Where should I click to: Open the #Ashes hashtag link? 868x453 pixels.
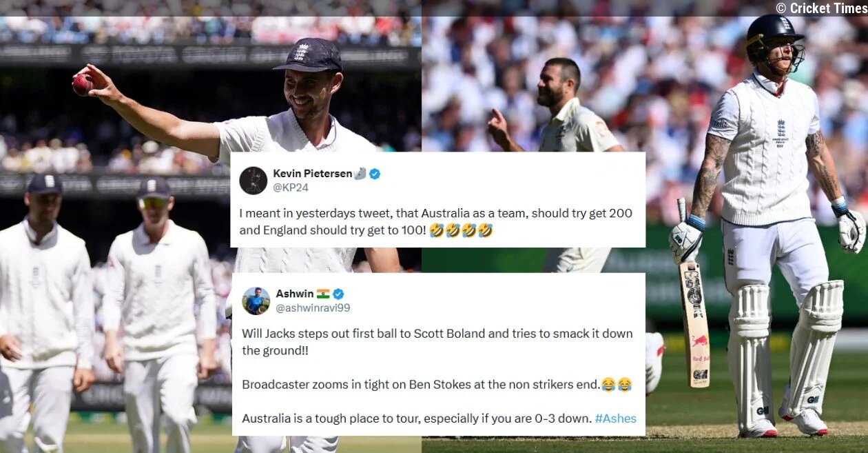(615, 418)
